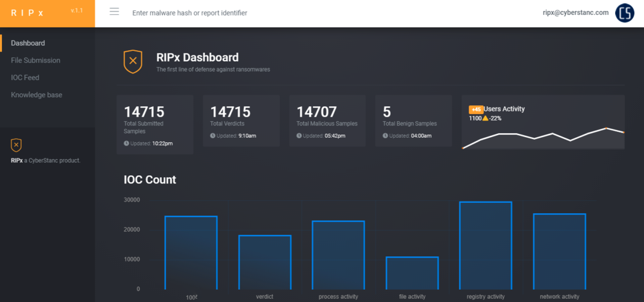Click the CS user avatar icon
This screenshot has height=302, width=644.
[x=624, y=13]
